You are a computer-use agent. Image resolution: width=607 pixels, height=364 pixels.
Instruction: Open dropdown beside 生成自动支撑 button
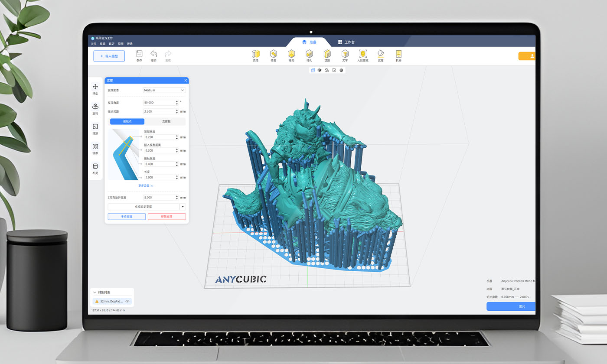point(183,207)
